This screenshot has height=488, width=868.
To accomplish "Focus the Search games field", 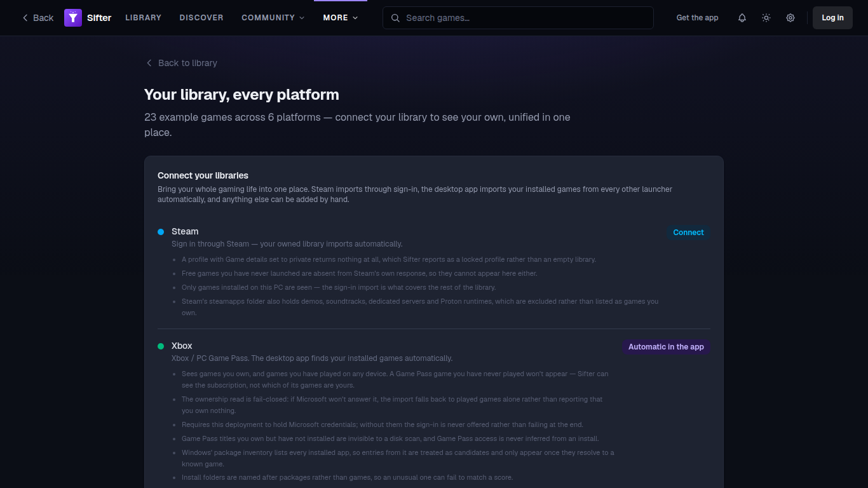I will (518, 18).
